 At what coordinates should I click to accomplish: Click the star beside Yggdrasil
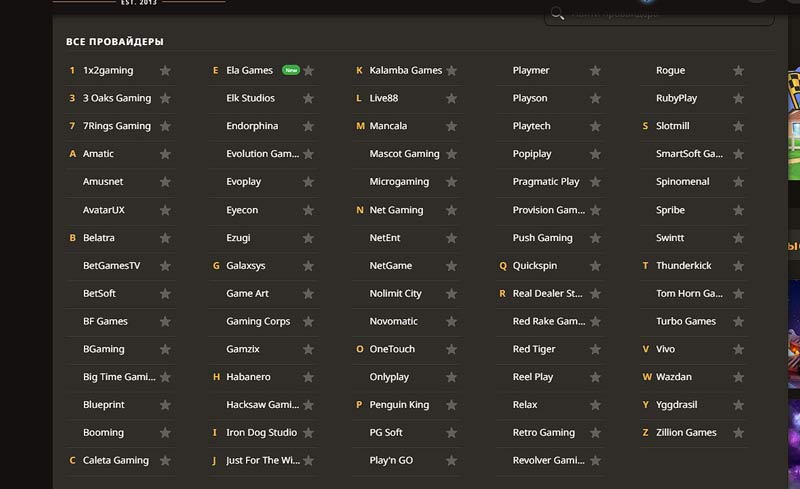pos(738,405)
